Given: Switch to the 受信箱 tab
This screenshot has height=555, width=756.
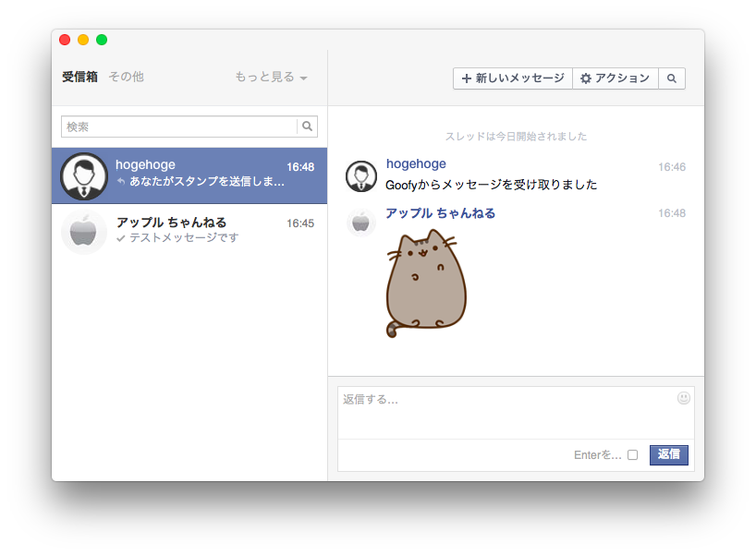Looking at the screenshot, I should pyautogui.click(x=79, y=77).
